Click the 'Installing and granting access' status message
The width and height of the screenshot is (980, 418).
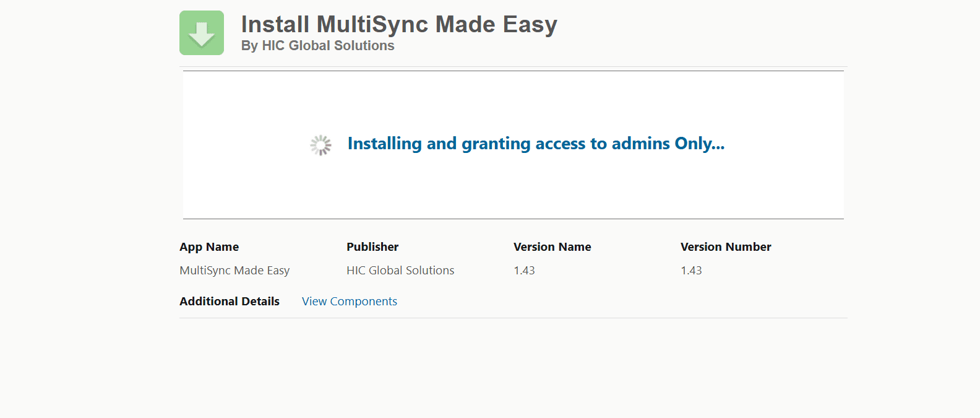coord(535,144)
